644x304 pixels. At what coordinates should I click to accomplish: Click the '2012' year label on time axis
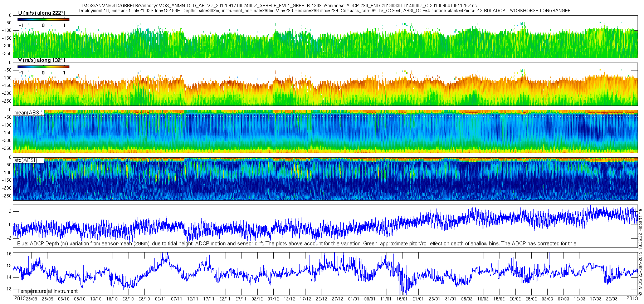pos(20,299)
